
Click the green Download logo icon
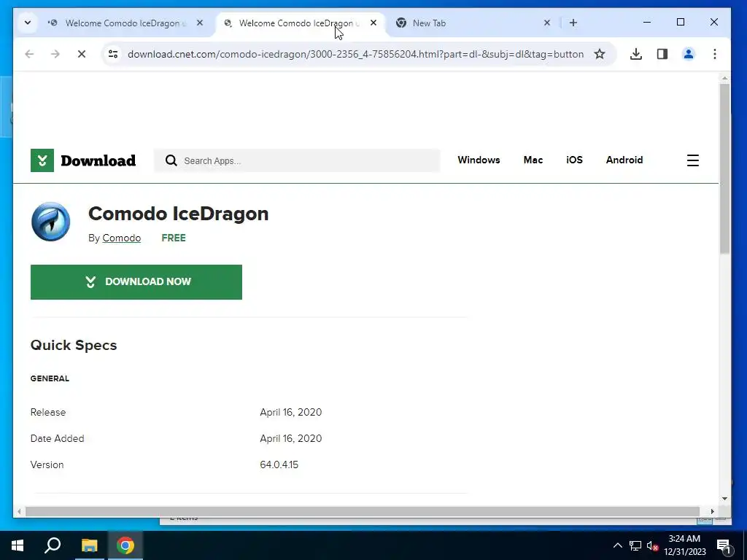pos(42,160)
